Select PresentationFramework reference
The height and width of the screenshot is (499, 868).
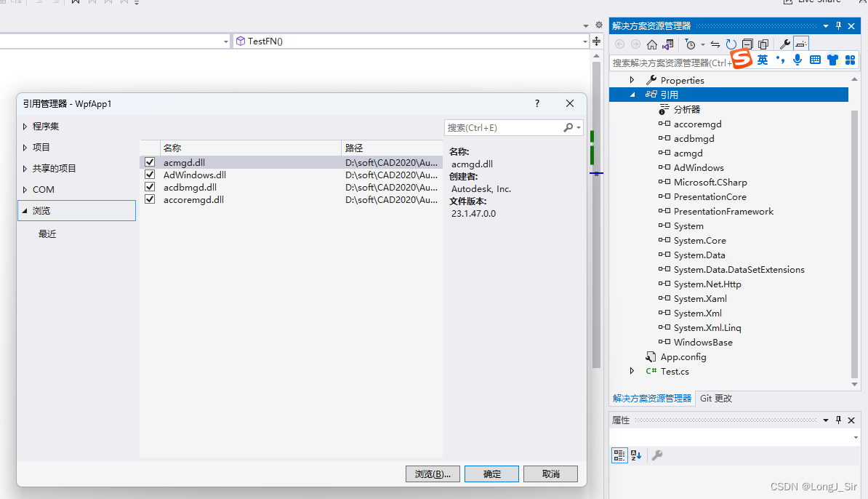tap(723, 212)
